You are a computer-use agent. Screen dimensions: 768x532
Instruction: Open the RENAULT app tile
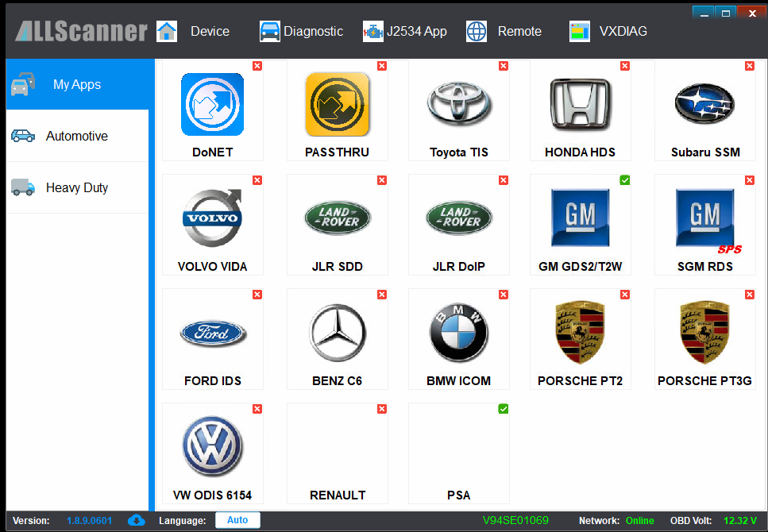coord(338,453)
